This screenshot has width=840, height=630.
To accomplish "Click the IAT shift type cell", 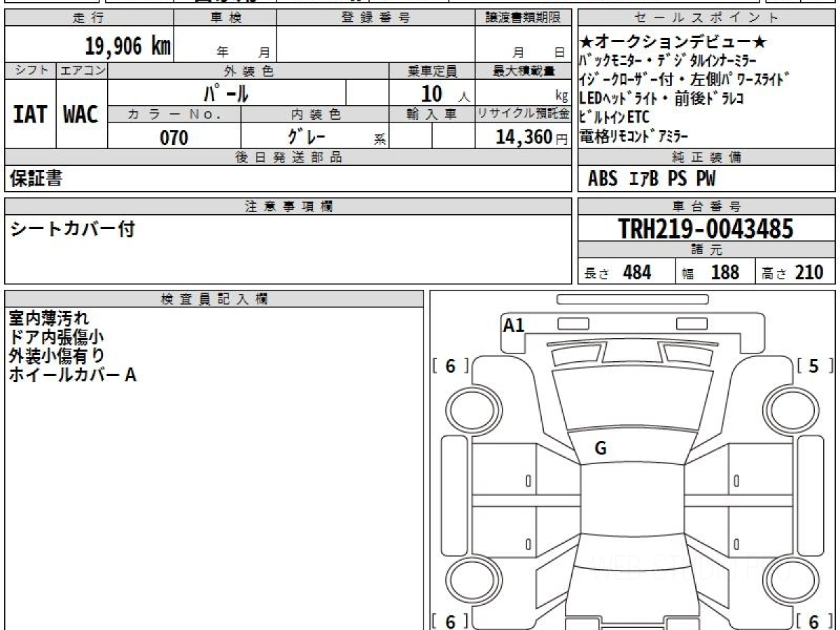I will tap(30, 114).
